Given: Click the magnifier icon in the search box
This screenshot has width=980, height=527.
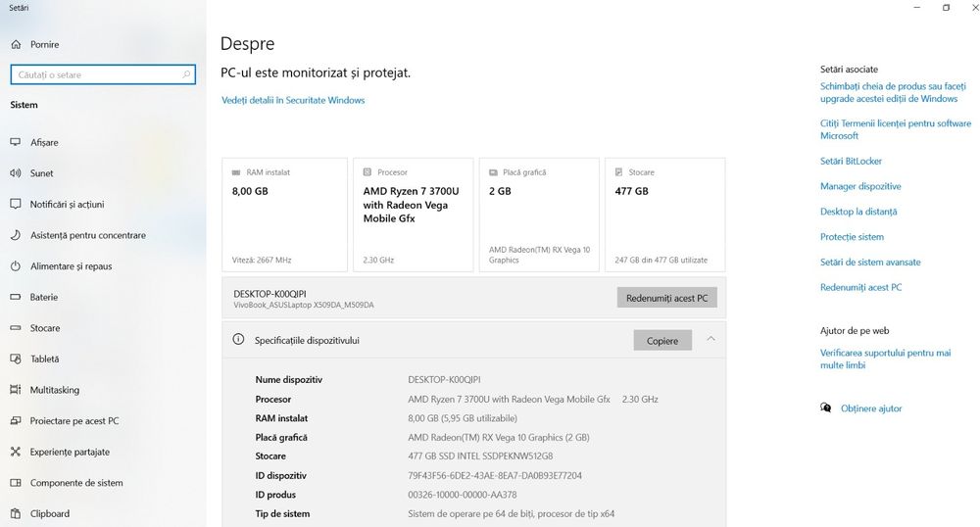Looking at the screenshot, I should click(186, 74).
